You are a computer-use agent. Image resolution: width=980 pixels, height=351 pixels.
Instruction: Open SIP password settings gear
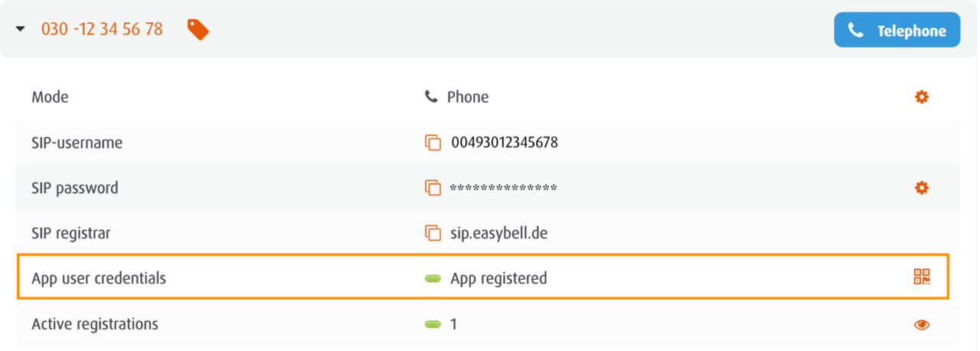tap(921, 187)
